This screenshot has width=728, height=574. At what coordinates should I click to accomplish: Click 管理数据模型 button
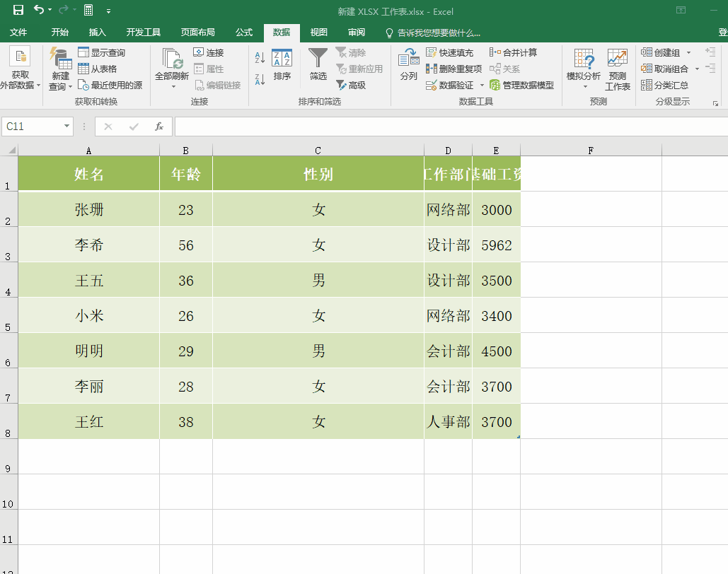522,85
